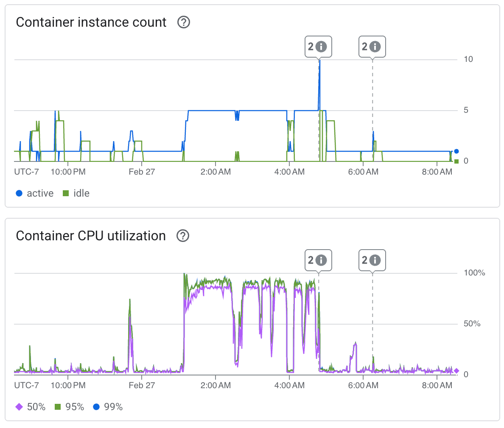Click the "Feb 27" axis label

pos(142,172)
